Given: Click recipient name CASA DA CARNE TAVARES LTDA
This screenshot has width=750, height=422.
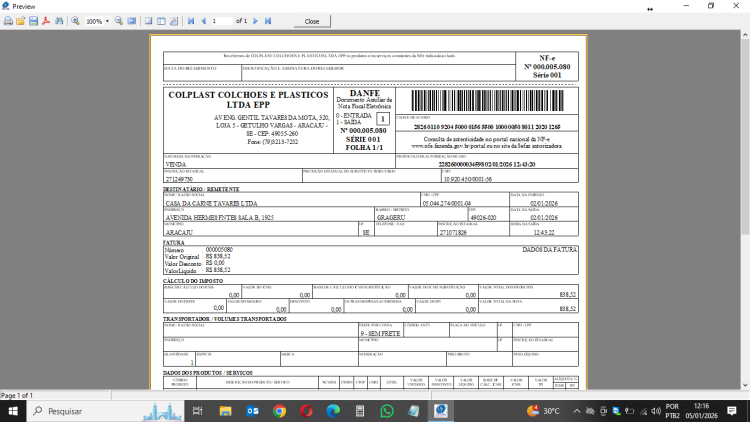Looking at the screenshot, I should (x=211, y=203).
